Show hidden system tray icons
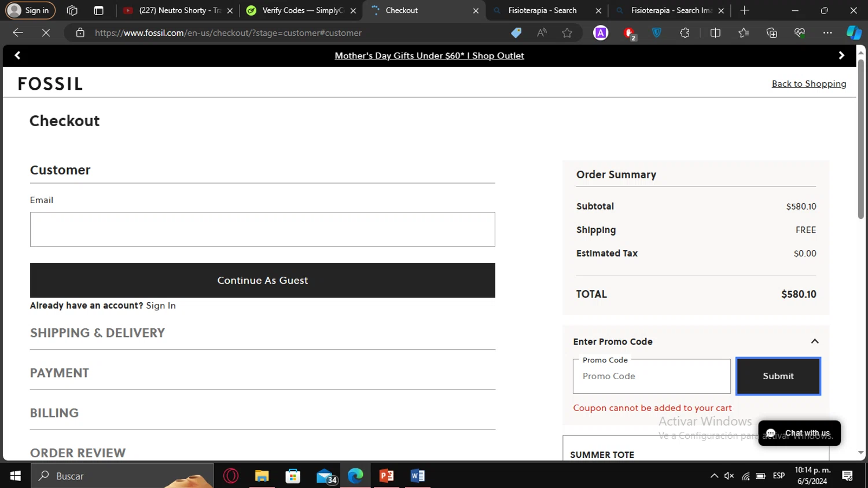This screenshot has width=868, height=488. coord(714,476)
